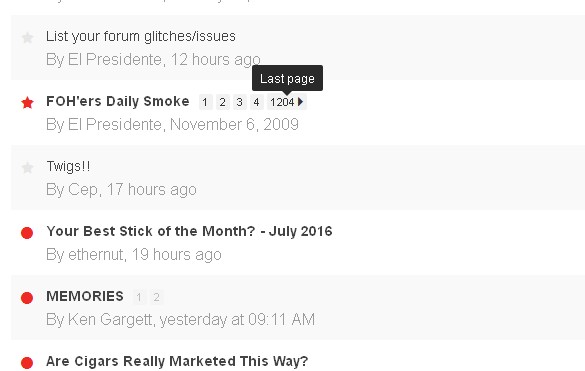
Task: Click gray star next to Twigs!! topic
Action: 27,168
